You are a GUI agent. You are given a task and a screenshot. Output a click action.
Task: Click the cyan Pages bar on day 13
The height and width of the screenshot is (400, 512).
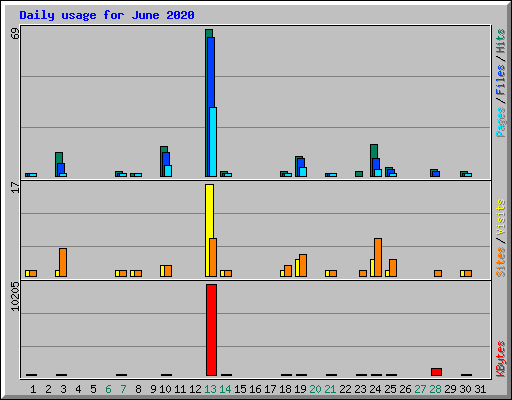click(x=213, y=142)
